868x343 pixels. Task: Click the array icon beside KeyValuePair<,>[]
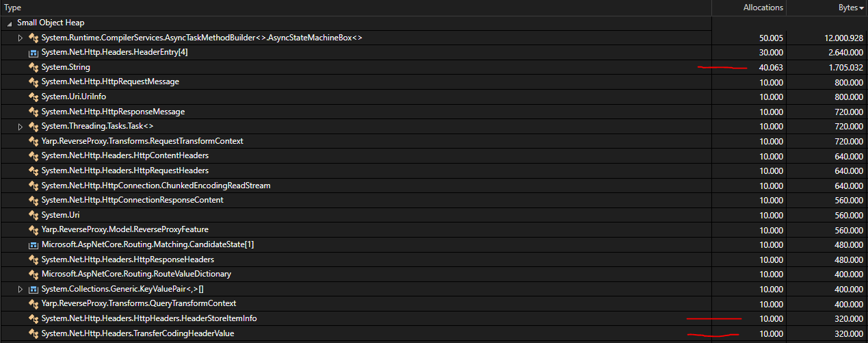(33, 289)
